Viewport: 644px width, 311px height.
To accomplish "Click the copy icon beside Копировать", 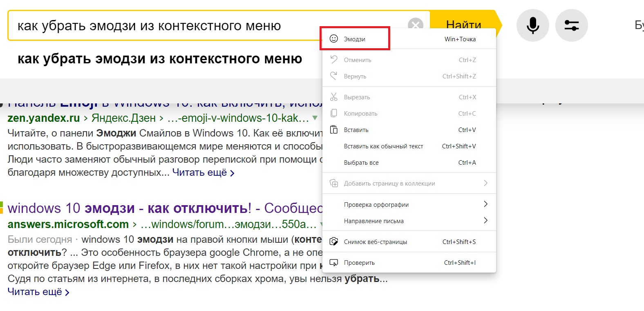I will point(334,113).
